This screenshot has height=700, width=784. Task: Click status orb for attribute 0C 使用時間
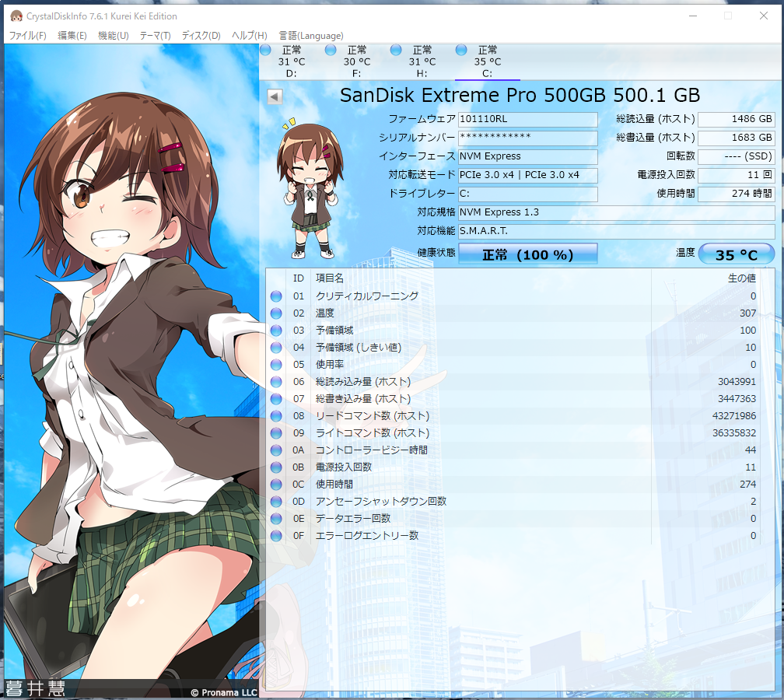(276, 484)
